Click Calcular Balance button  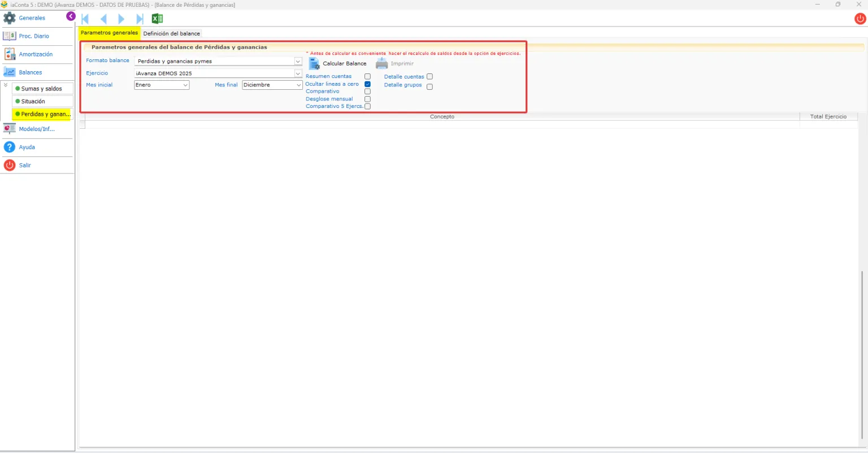(x=338, y=63)
